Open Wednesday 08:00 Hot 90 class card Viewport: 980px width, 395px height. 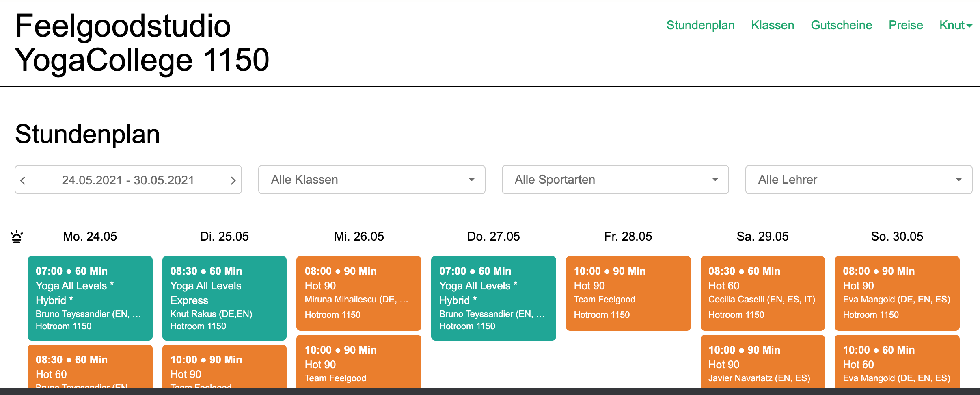point(358,293)
